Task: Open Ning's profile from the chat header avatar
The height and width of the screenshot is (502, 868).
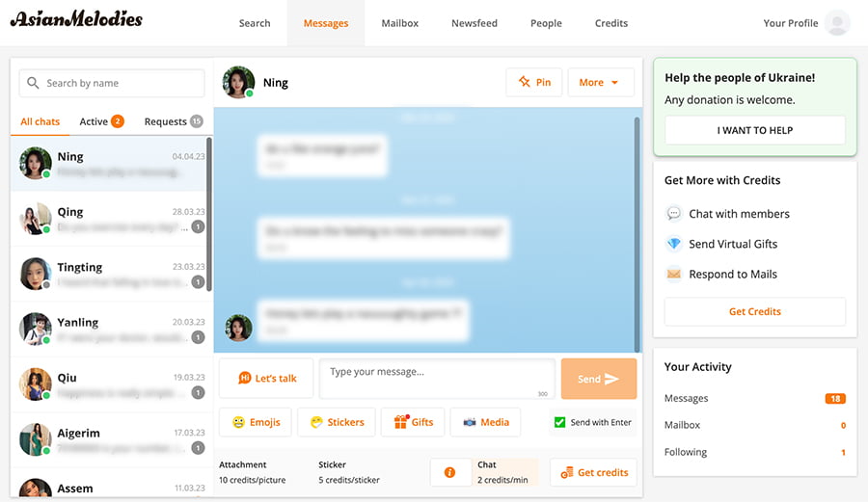Action: tap(238, 82)
